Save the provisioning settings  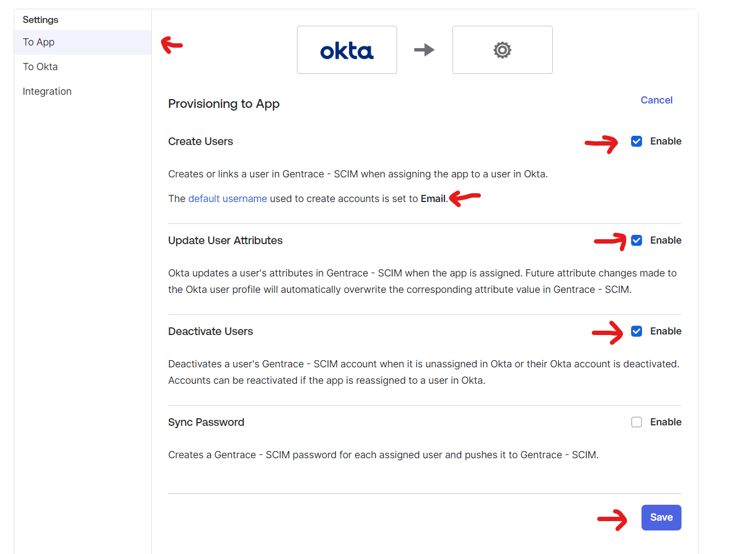[x=661, y=517]
